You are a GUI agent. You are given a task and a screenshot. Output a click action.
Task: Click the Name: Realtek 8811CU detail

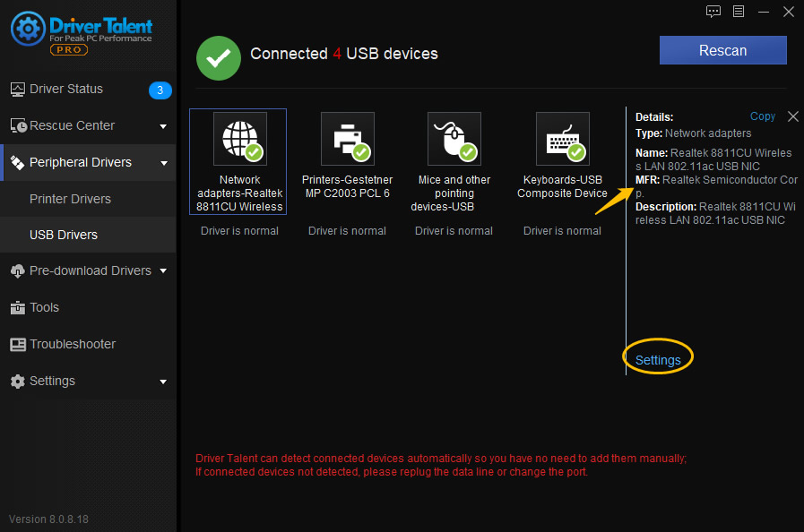tap(713, 159)
